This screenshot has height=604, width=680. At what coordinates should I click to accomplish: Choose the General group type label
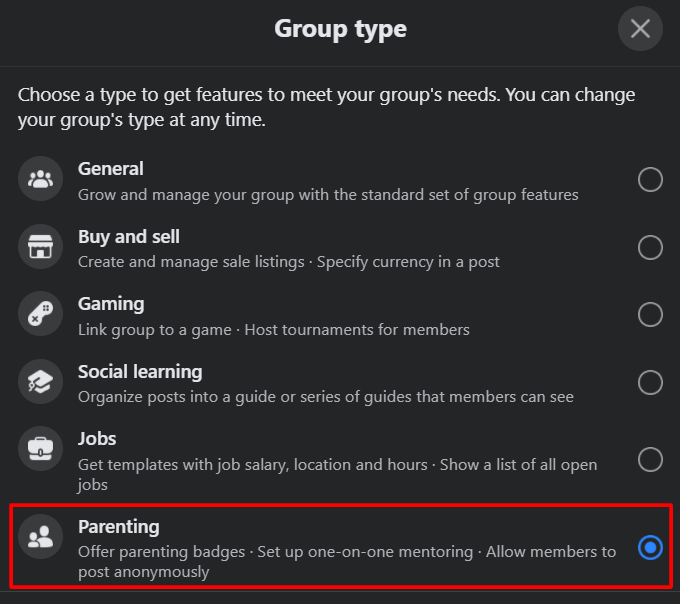click(111, 169)
